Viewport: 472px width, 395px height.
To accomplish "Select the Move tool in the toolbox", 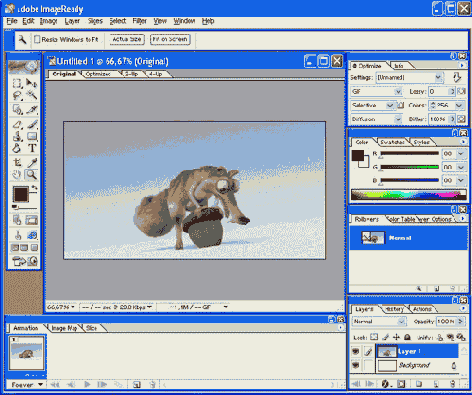I will click(x=32, y=83).
